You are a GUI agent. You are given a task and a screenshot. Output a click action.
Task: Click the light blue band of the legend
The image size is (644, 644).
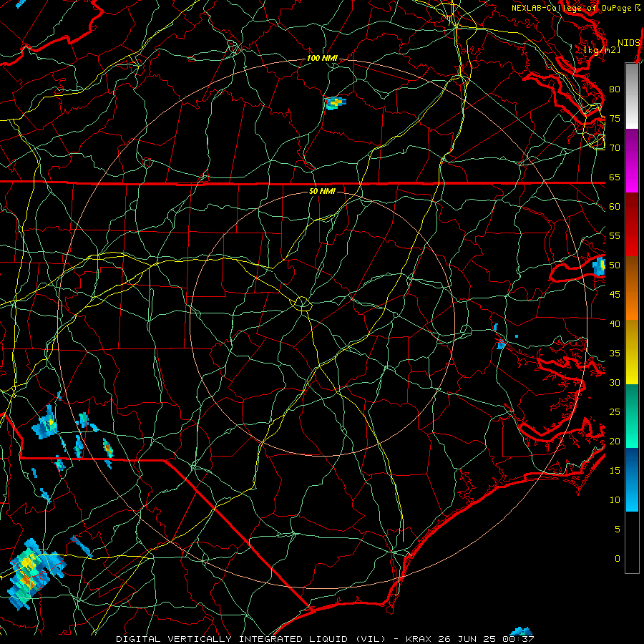[x=632, y=479]
